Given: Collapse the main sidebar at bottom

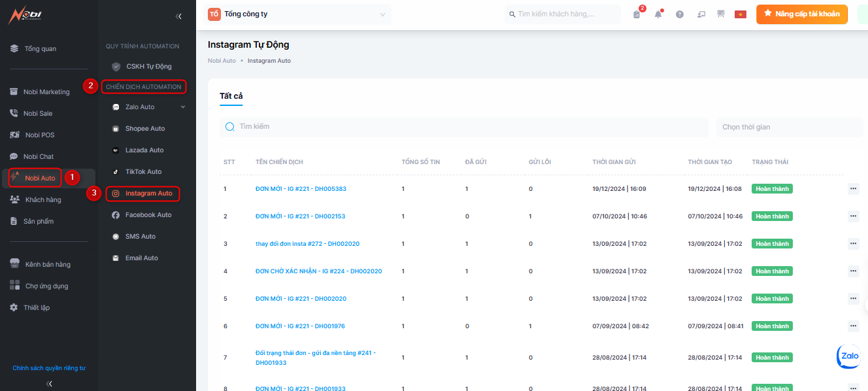Looking at the screenshot, I should [49, 384].
